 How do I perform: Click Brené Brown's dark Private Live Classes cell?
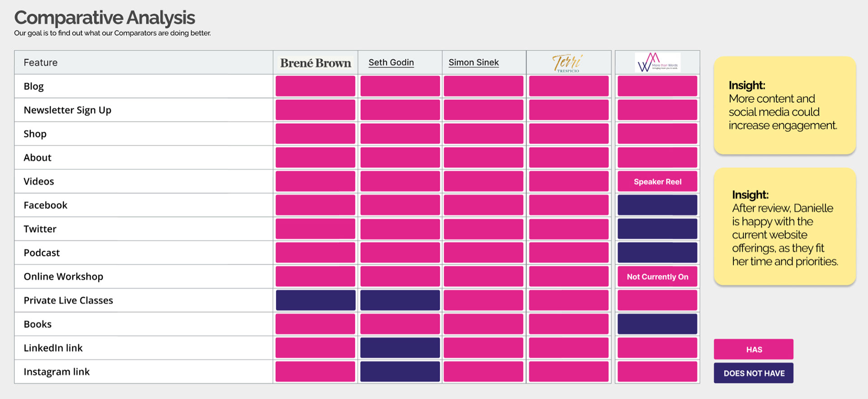316,300
